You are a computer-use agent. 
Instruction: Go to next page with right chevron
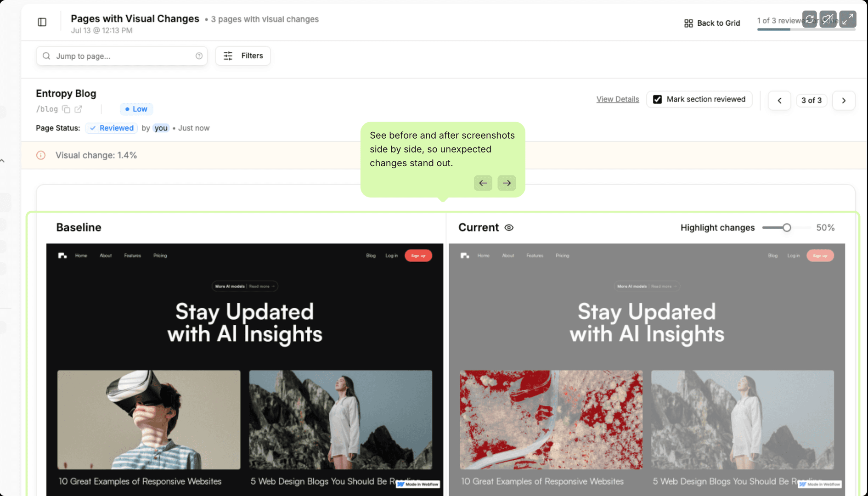pos(844,100)
